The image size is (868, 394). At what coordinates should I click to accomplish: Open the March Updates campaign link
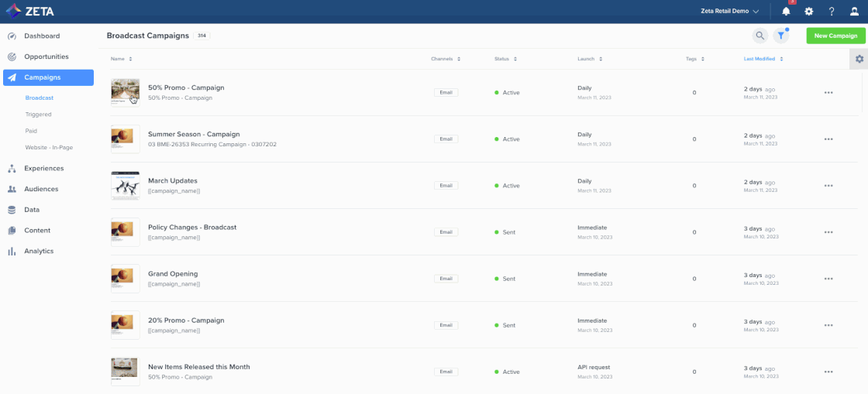[x=172, y=181]
